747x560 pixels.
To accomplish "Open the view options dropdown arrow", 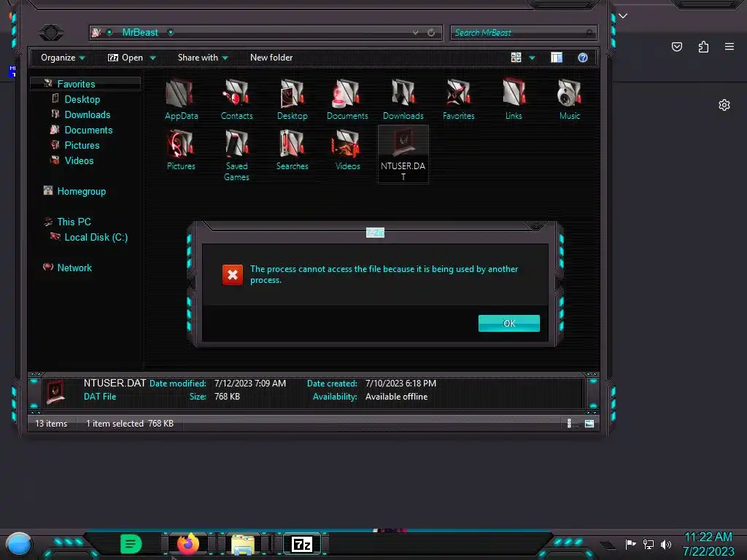I will point(532,58).
